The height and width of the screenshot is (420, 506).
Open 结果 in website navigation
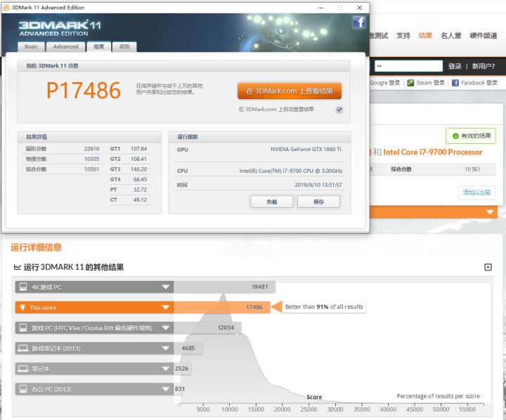pos(425,36)
